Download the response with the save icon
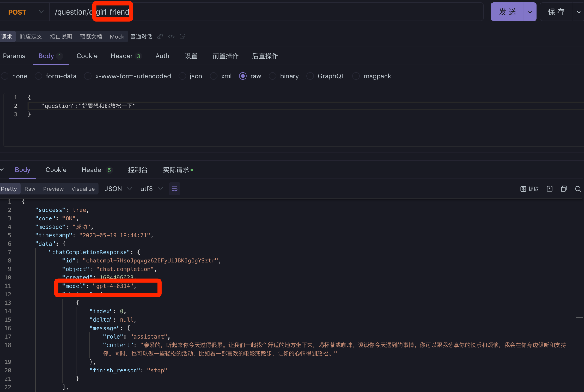The height and width of the screenshot is (392, 584). coord(550,189)
